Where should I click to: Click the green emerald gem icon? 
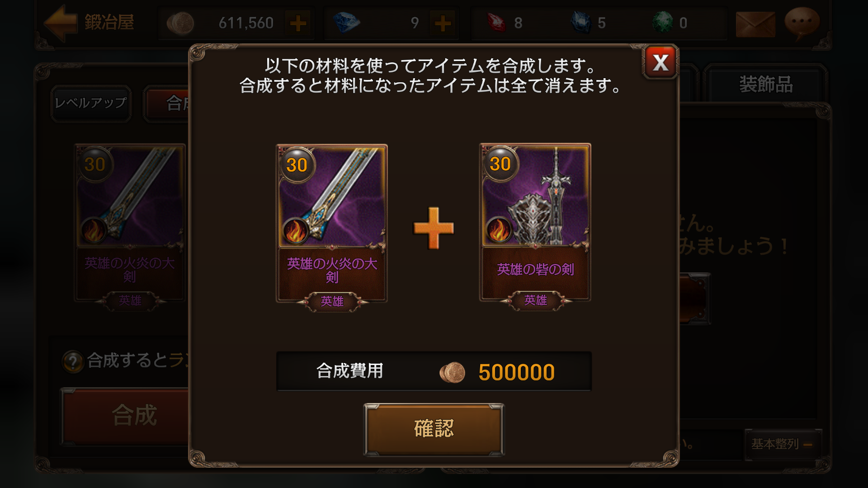point(662,23)
